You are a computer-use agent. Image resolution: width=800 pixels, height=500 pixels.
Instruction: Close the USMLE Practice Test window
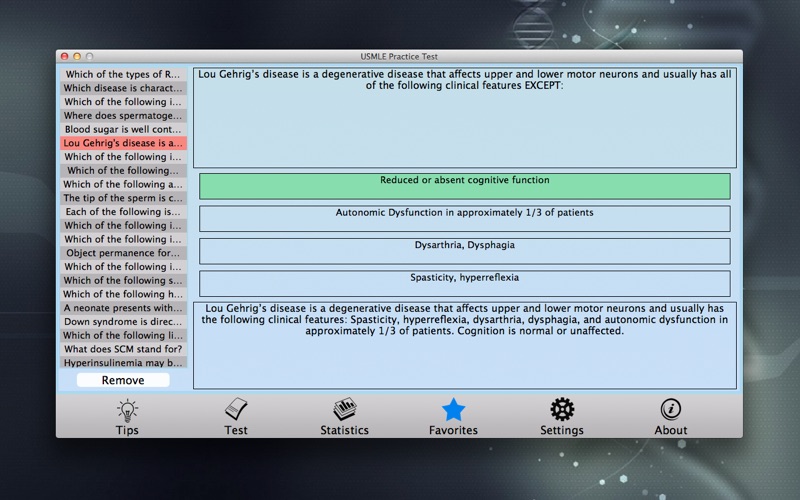tap(64, 57)
